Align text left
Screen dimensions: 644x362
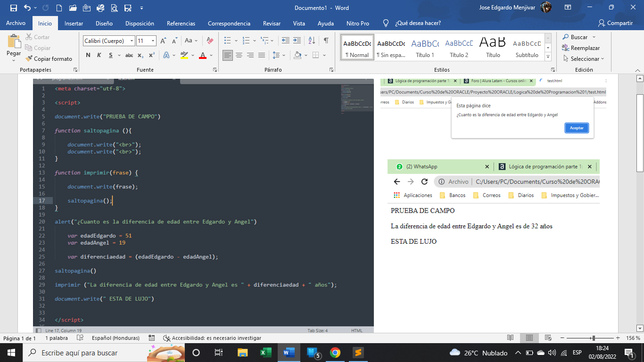(x=228, y=55)
